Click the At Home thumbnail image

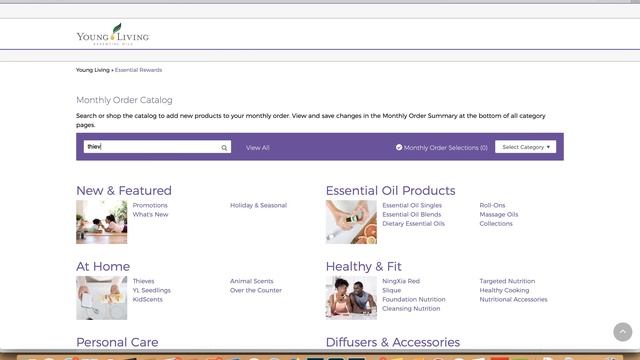(x=102, y=298)
